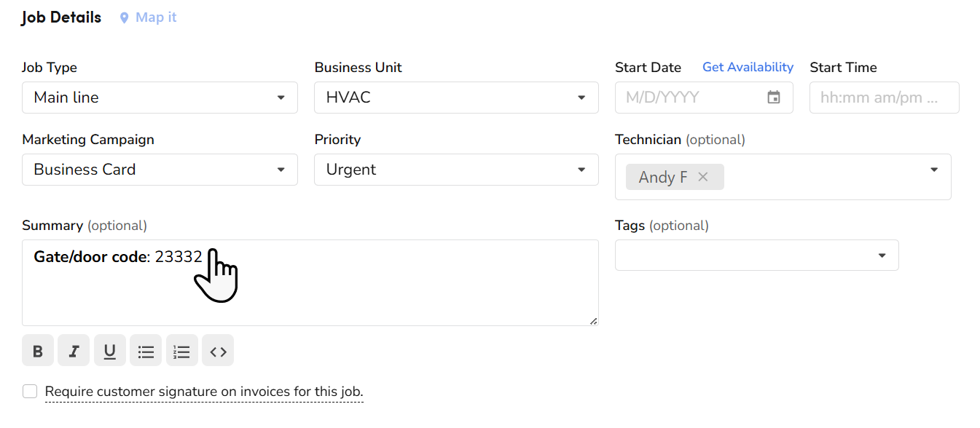Screen dimensions: 980x428
Task: Click into the Start Time field
Action: [884, 97]
